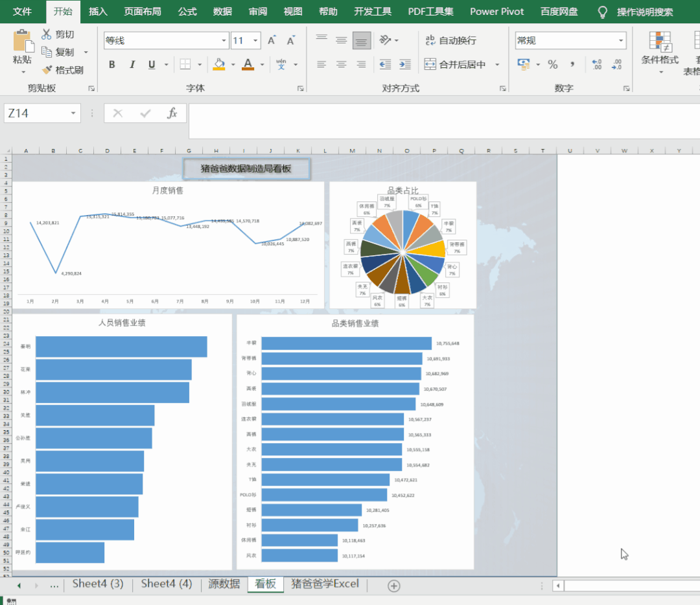Open the Power Pivot tab
The height and width of the screenshot is (605, 700).
point(496,12)
